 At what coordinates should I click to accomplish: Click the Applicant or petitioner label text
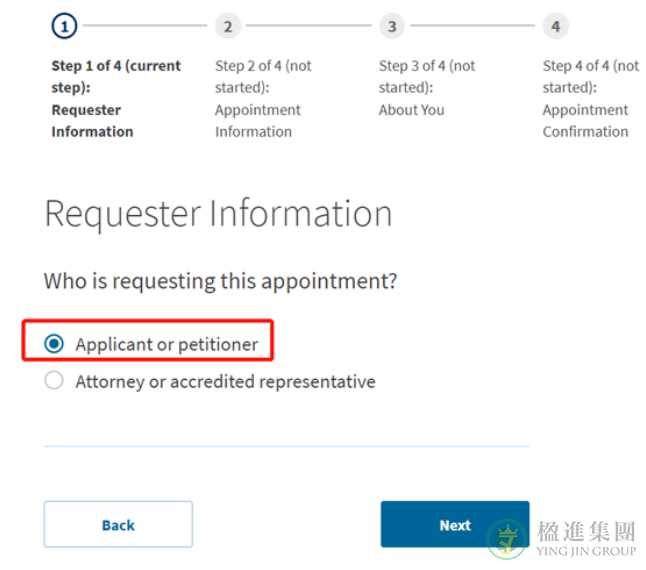tap(167, 344)
